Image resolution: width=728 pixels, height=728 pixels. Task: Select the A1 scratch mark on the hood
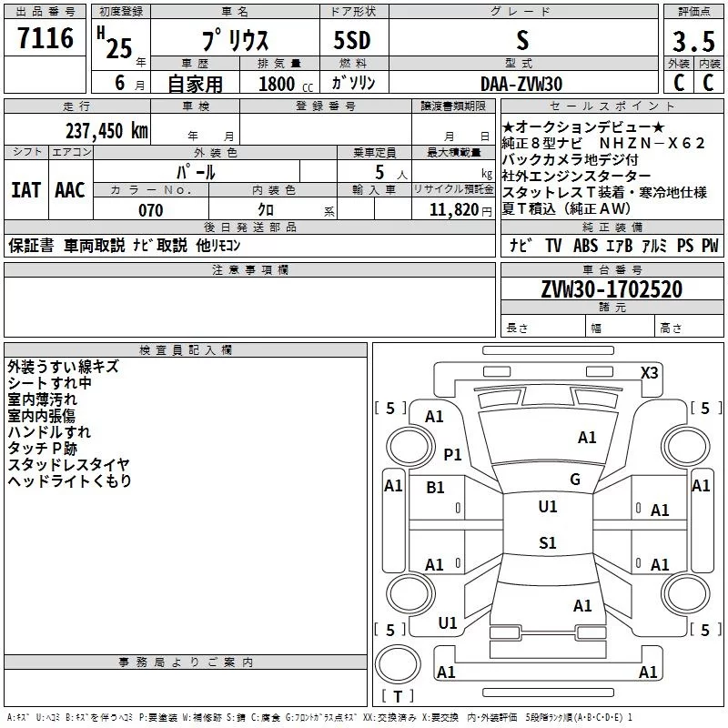(x=587, y=438)
